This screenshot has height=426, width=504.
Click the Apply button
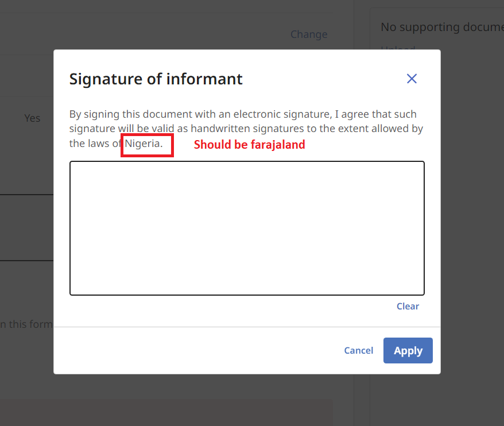408,350
